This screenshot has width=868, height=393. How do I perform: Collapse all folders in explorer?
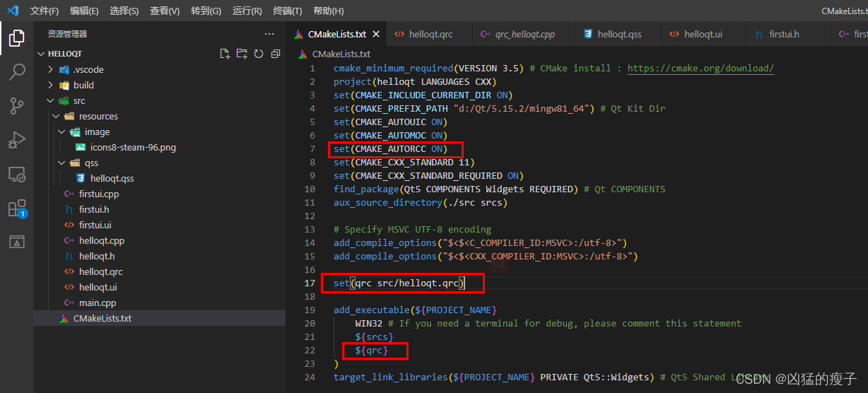click(x=276, y=54)
